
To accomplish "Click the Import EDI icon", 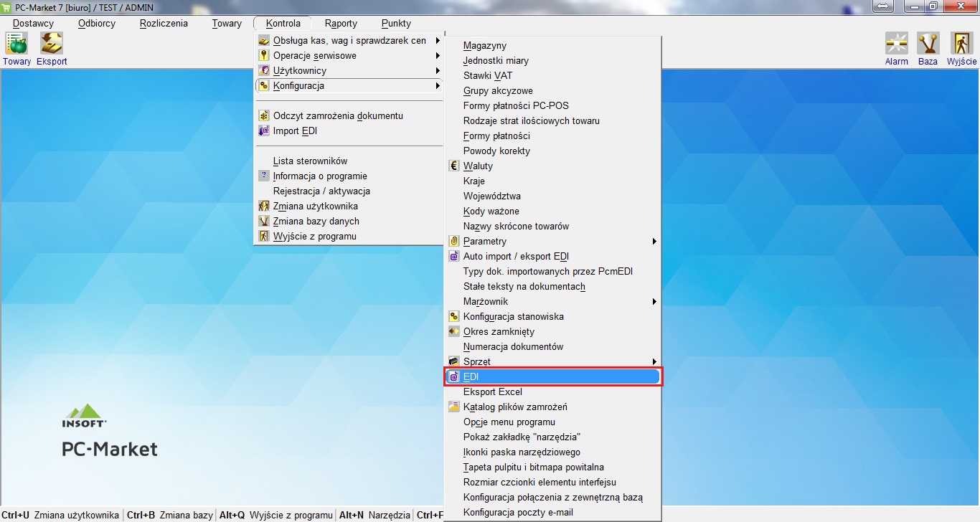I will [x=264, y=131].
